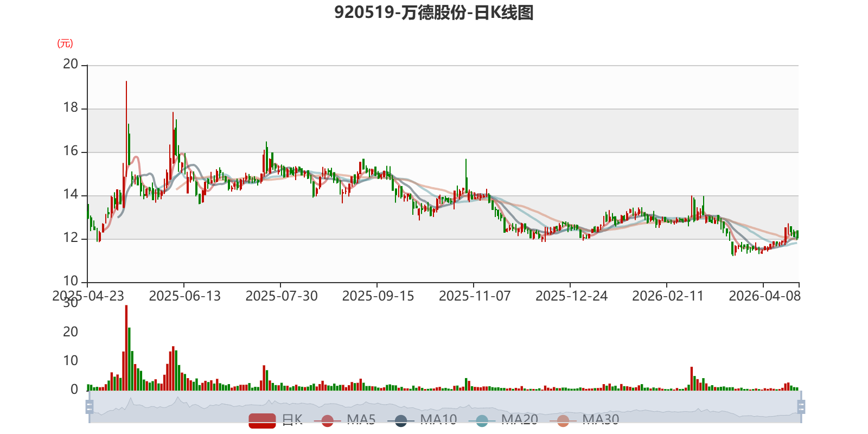
Task: Select the 2025-11-07 date axis label
Action: point(475,296)
